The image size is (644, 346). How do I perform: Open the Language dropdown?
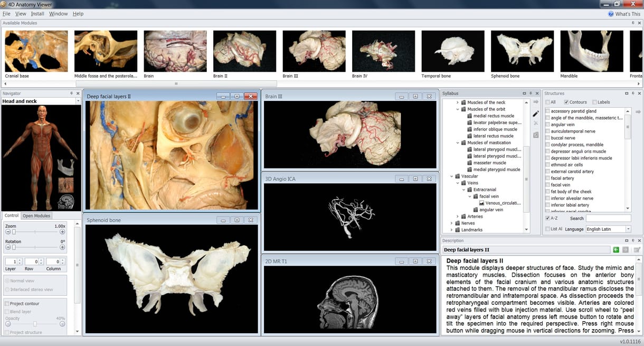coord(628,229)
